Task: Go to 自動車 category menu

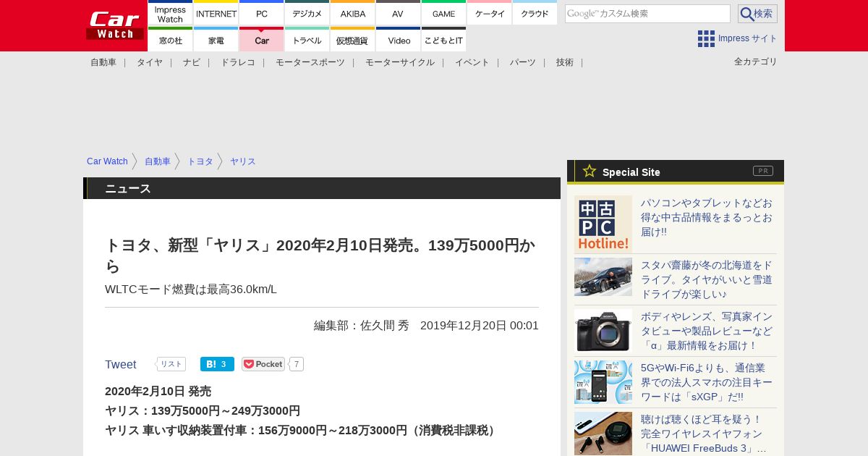Action: tap(103, 62)
